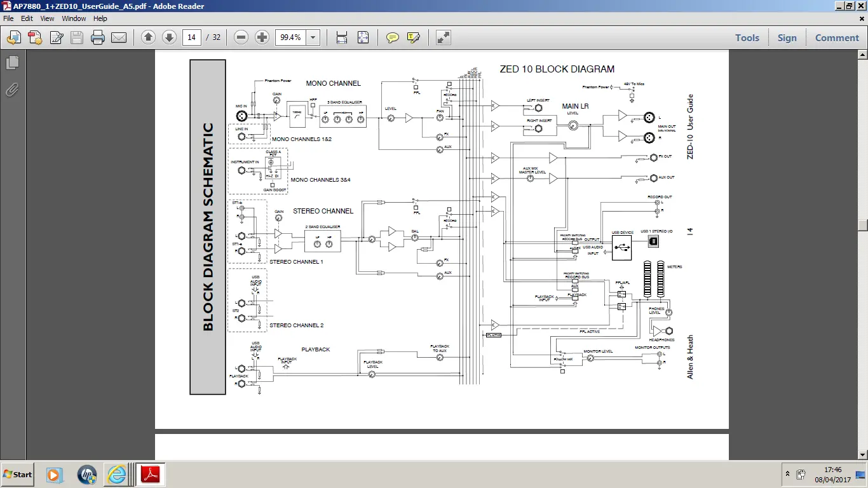Open the Window menu
The image size is (868, 488).
(x=74, y=18)
